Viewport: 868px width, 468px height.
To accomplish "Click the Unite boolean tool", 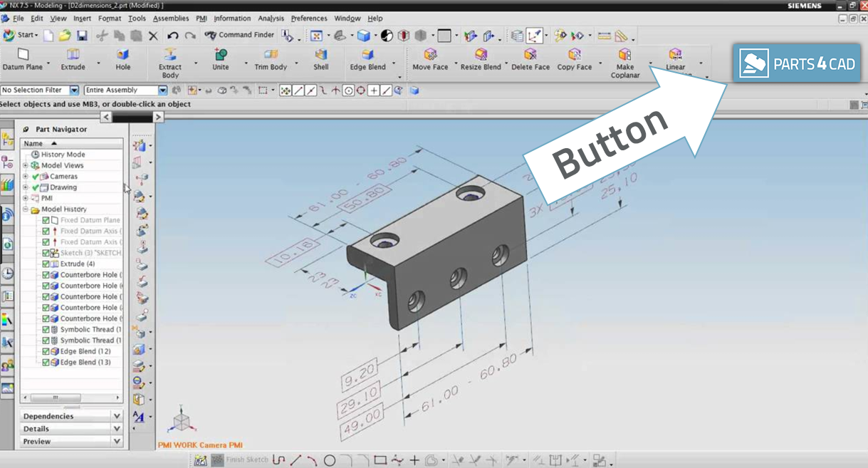I will coord(221,56).
